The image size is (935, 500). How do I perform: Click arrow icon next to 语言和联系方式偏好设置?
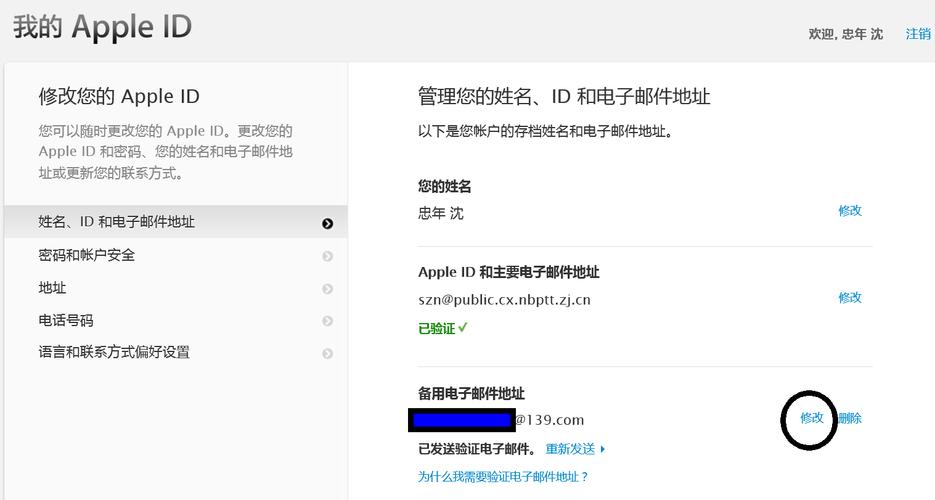pyautogui.click(x=327, y=354)
